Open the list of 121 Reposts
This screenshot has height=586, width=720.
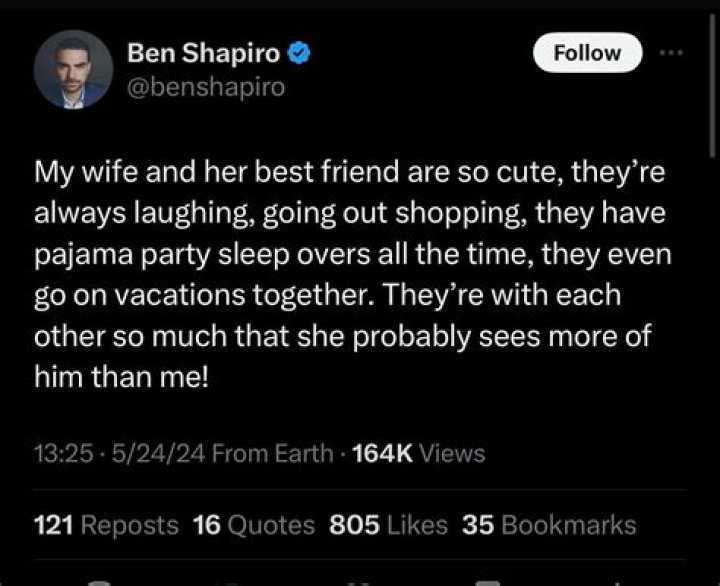tap(106, 524)
